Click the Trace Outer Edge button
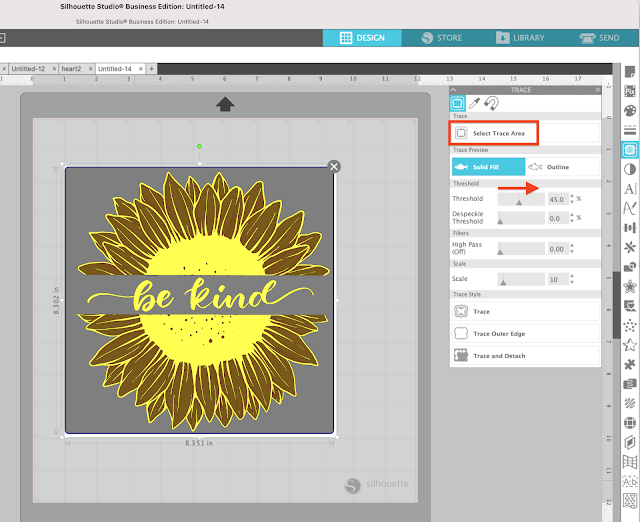This screenshot has width=640, height=522. tap(525, 333)
